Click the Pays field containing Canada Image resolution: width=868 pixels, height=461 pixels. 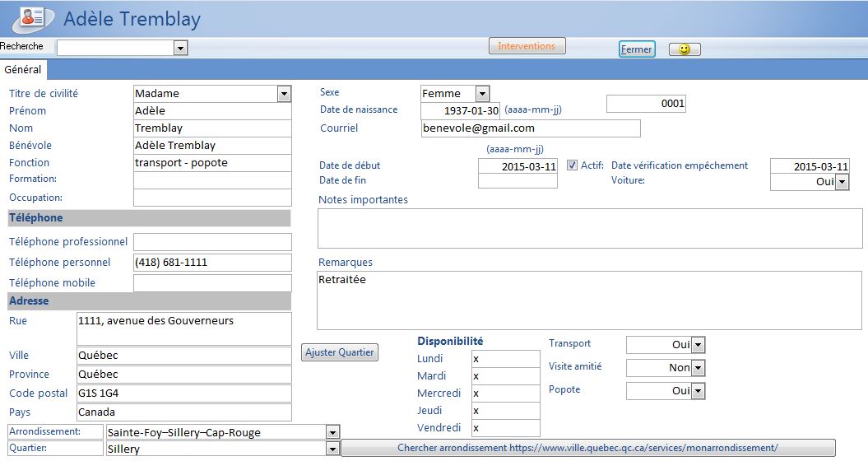(183, 412)
